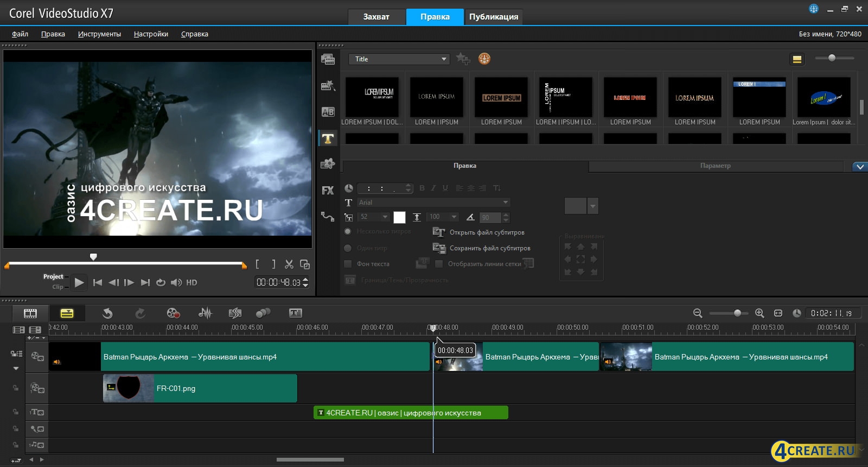
Task: Switch to the Параметр tab
Action: point(715,166)
